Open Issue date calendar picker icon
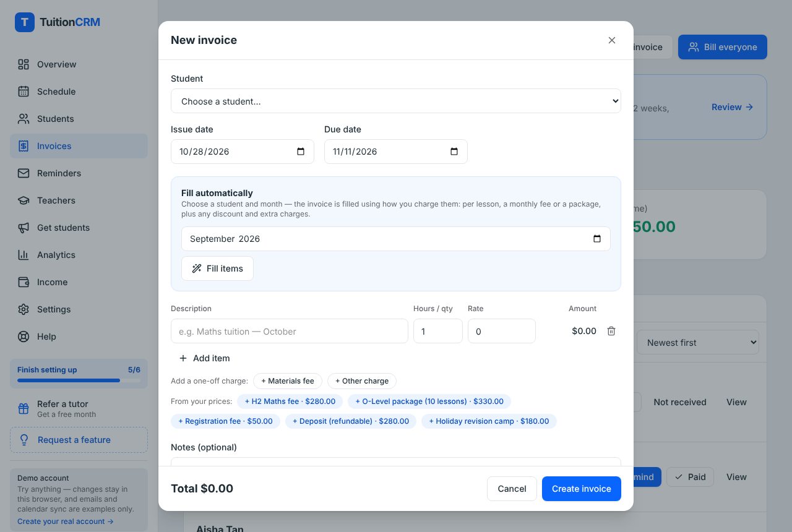This screenshot has height=532, width=792. (301, 152)
